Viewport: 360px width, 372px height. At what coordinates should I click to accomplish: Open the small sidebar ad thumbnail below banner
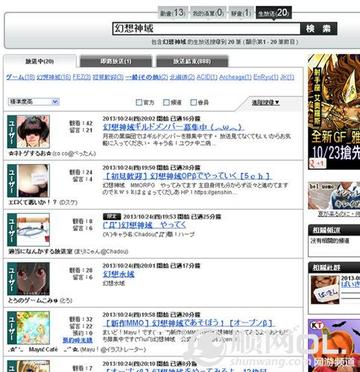pos(334,196)
